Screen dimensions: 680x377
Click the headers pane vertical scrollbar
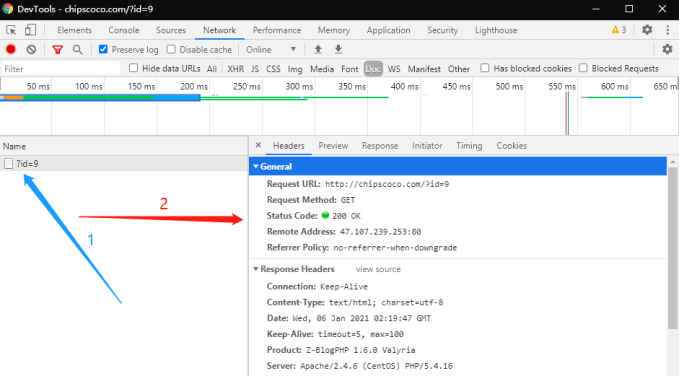point(673,248)
